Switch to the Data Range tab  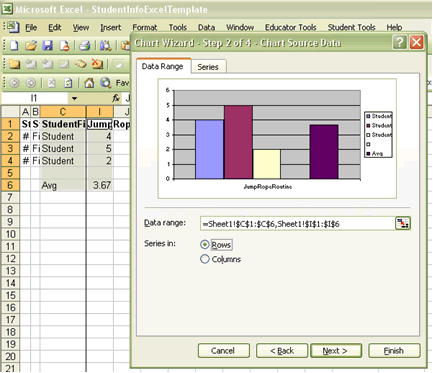[163, 66]
